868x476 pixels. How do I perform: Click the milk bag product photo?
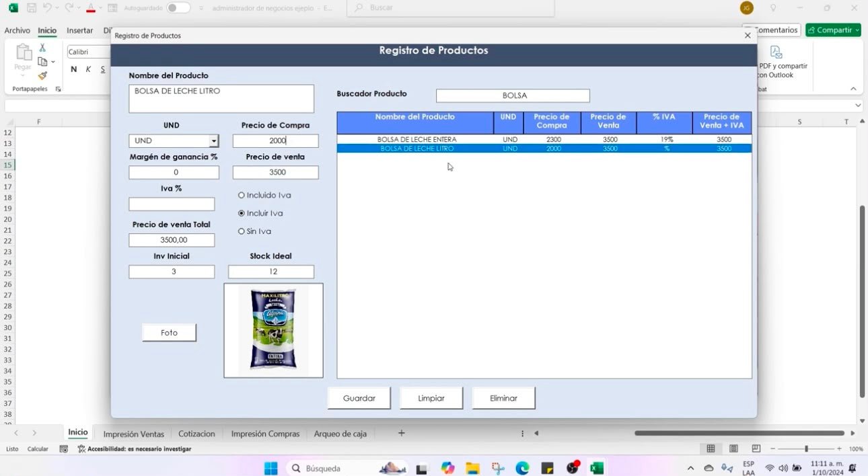coord(273,330)
